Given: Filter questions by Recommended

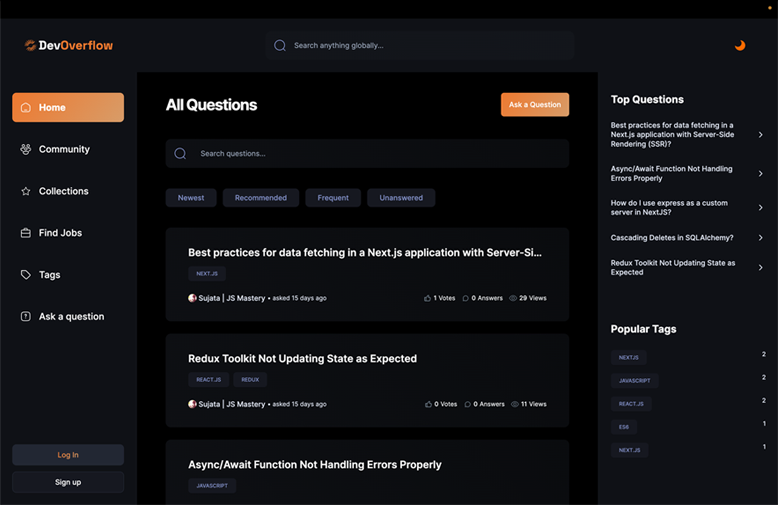Looking at the screenshot, I should (261, 197).
